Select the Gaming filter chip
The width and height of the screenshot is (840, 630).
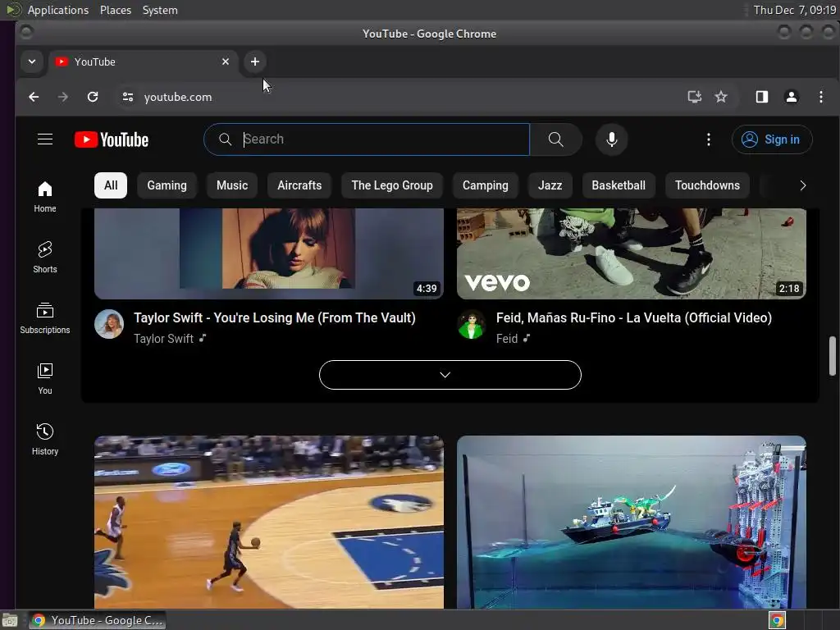coord(167,185)
